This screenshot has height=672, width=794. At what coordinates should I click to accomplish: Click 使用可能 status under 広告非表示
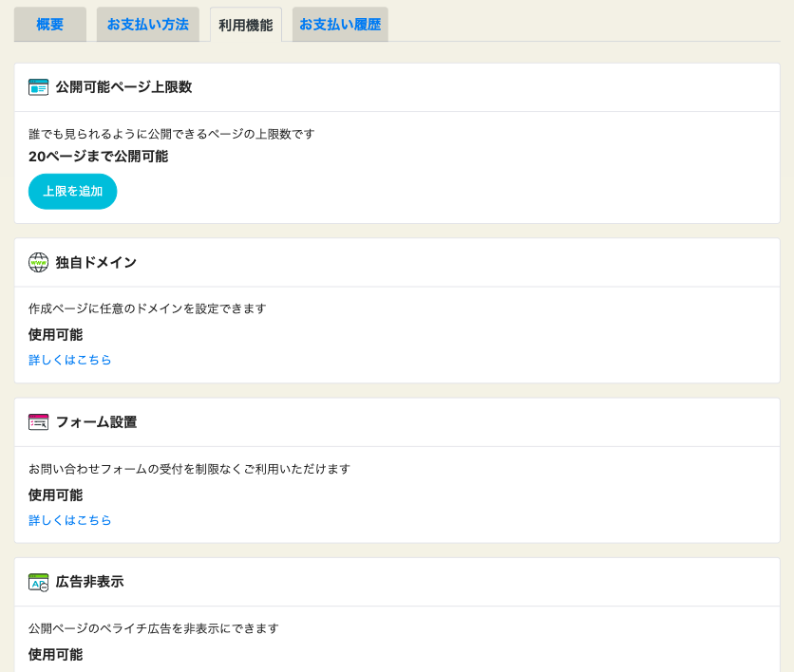56,655
